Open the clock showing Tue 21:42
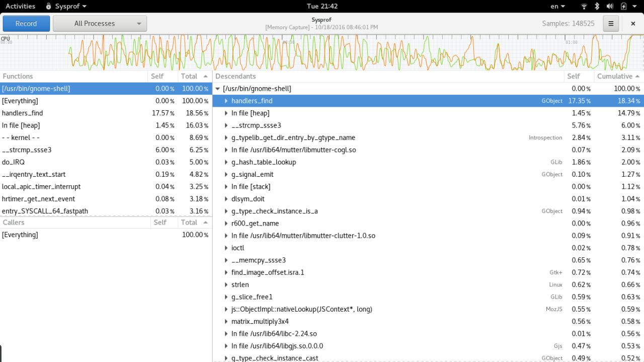Image resolution: width=644 pixels, height=362 pixels. tap(322, 6)
